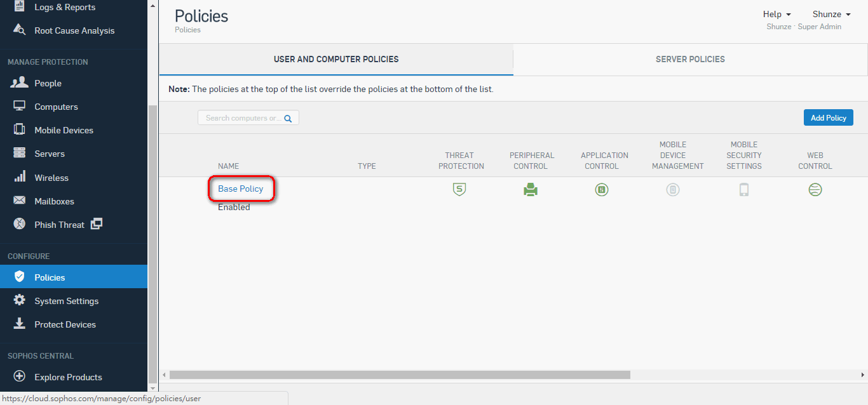Click the Phish Threat icon
The image size is (868, 405).
(20, 224)
